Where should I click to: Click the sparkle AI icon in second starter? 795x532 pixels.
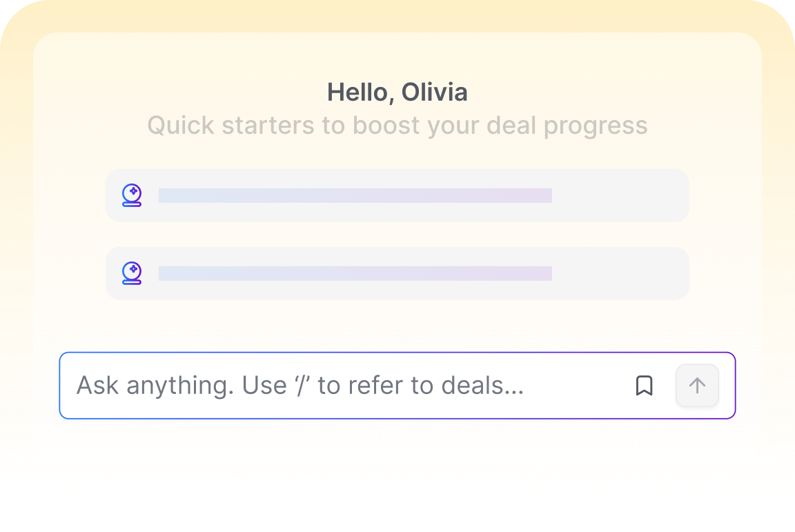coord(132,273)
